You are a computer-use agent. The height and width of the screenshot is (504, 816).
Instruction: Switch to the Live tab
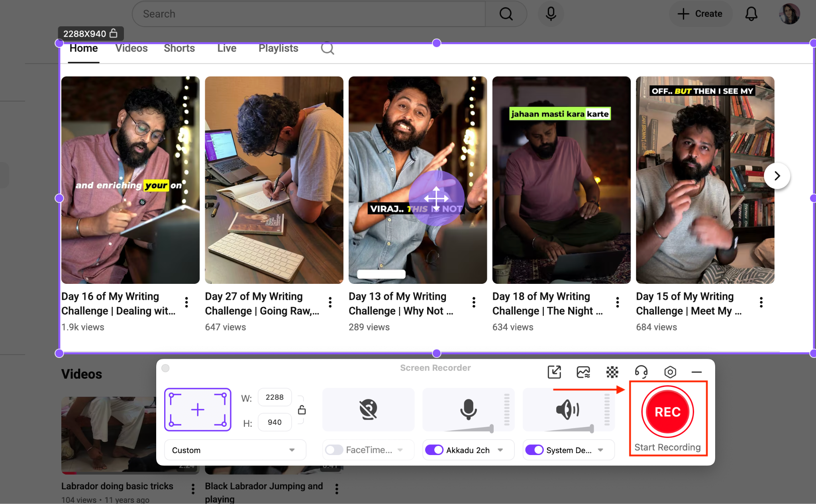pyautogui.click(x=227, y=49)
